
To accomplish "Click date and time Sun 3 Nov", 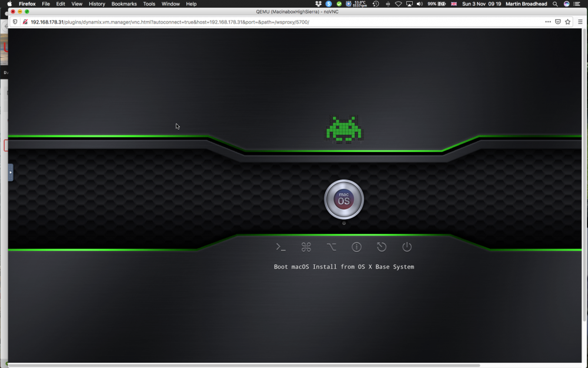I will click(x=482, y=4).
